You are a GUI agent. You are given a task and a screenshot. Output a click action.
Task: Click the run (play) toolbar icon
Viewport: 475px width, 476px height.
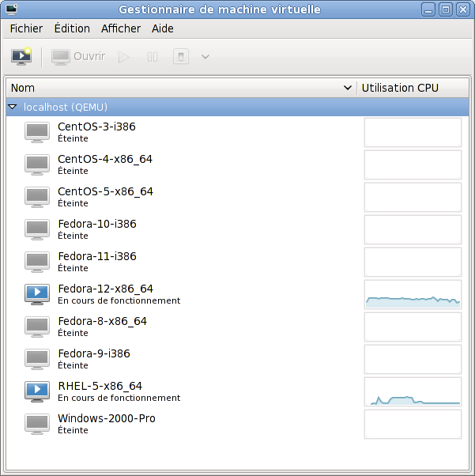click(123, 57)
